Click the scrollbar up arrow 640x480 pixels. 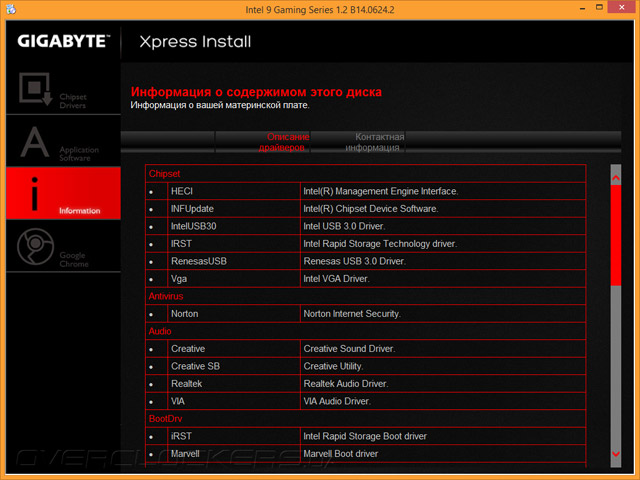[616, 178]
